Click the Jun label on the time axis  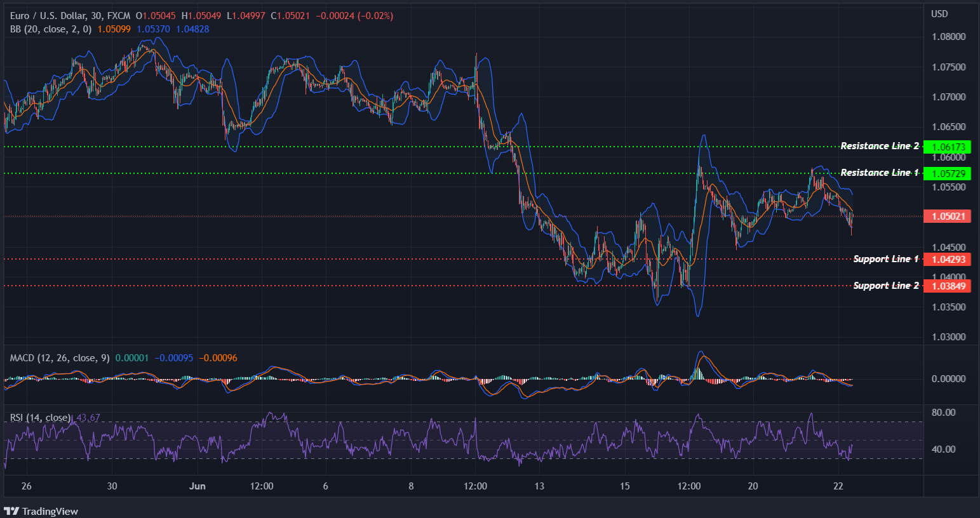(x=198, y=486)
